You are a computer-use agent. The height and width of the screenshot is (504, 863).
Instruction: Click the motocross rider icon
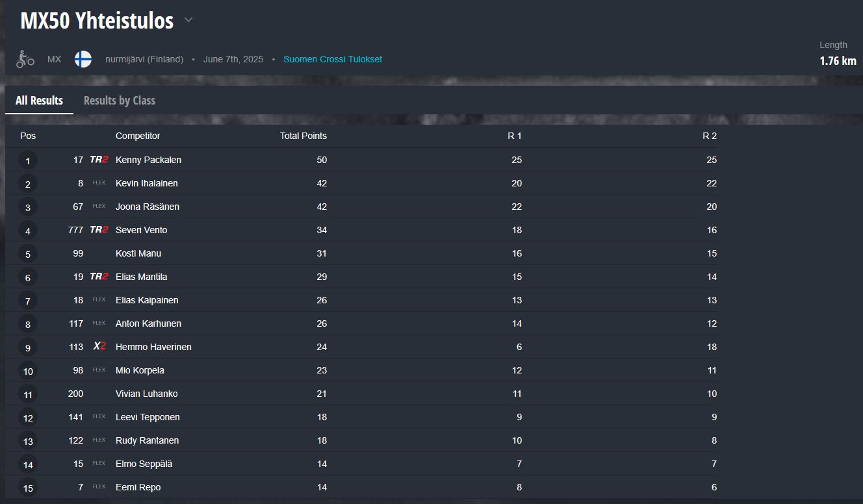click(x=25, y=59)
